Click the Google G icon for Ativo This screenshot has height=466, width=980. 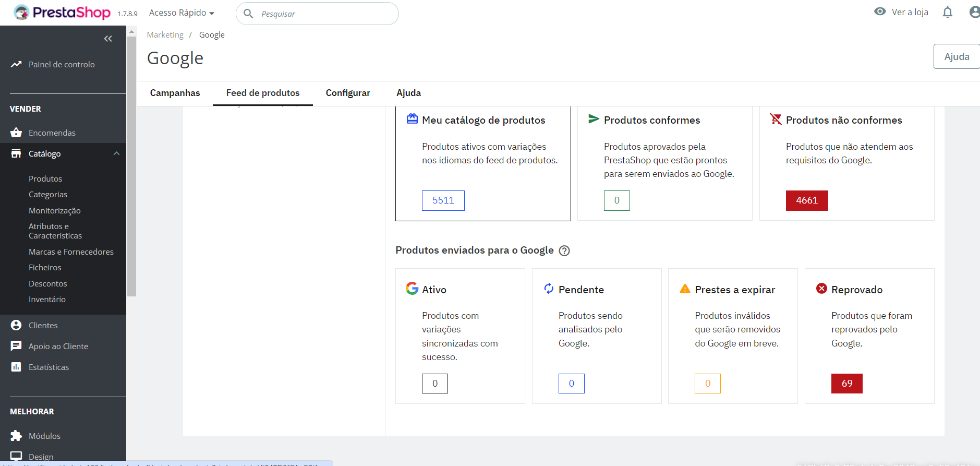point(412,288)
